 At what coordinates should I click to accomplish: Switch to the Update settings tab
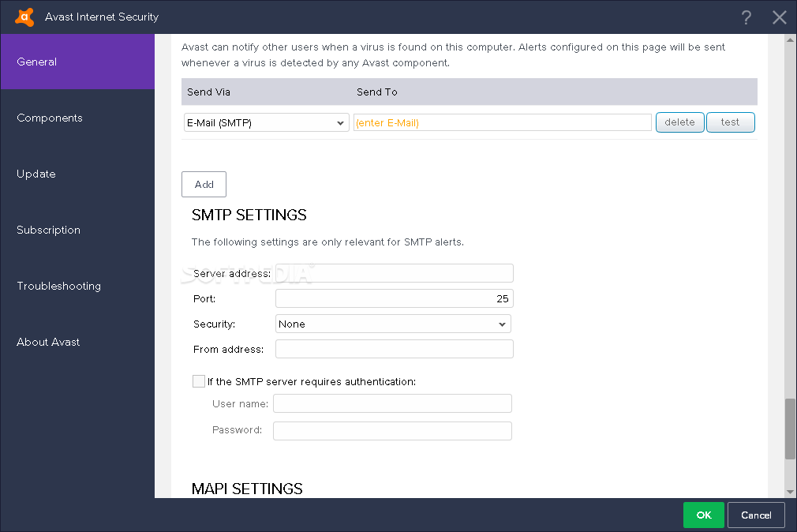pos(78,174)
